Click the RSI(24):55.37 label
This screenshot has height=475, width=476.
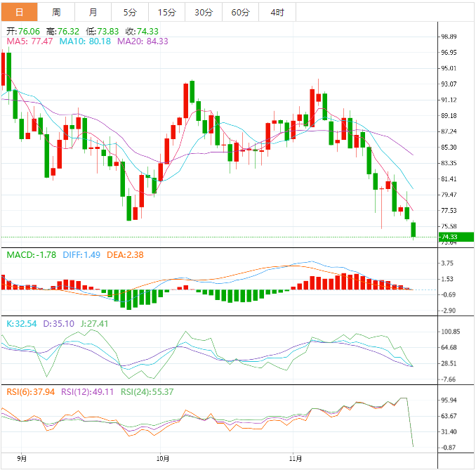coord(147,391)
